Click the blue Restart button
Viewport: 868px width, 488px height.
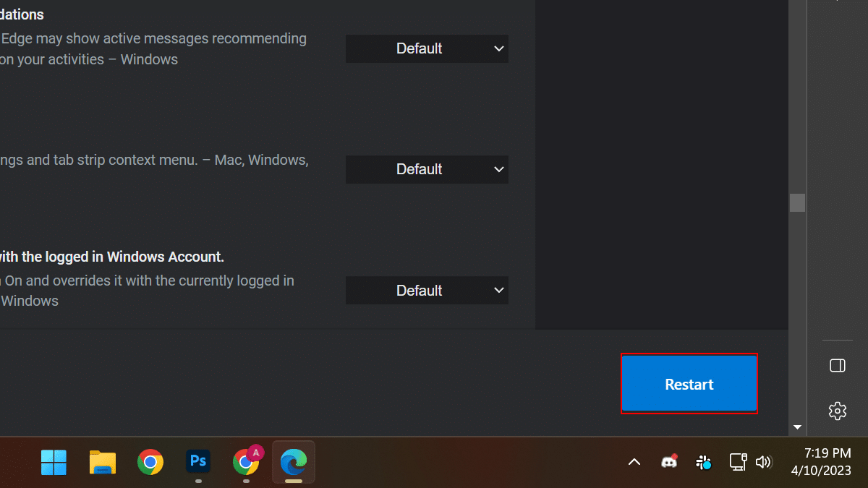(x=689, y=384)
